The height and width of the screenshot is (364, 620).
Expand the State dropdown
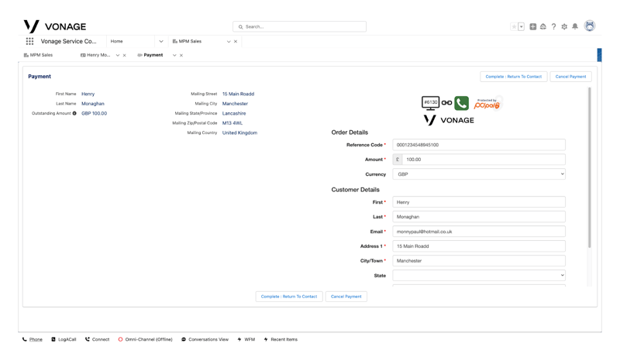[x=478, y=276]
